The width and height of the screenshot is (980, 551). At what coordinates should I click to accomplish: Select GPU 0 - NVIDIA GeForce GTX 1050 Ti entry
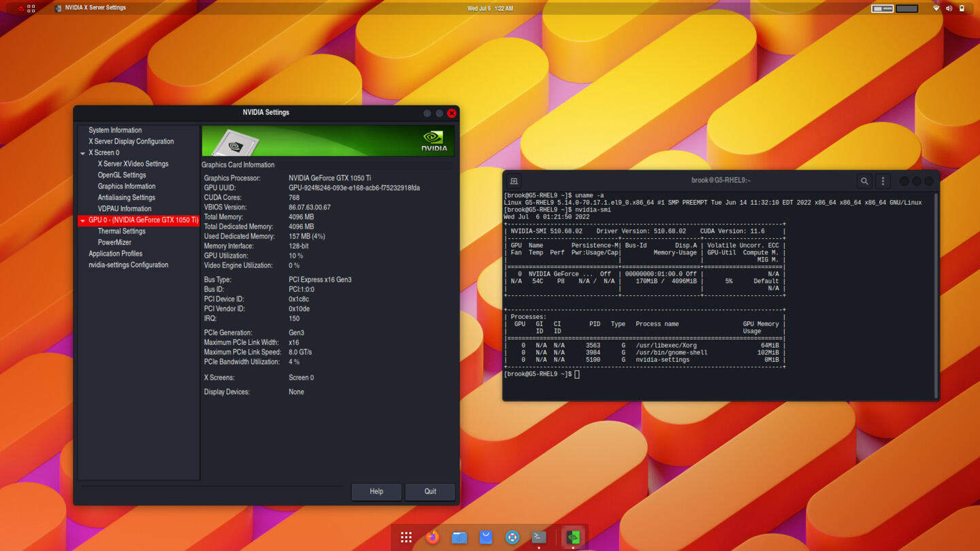point(139,220)
